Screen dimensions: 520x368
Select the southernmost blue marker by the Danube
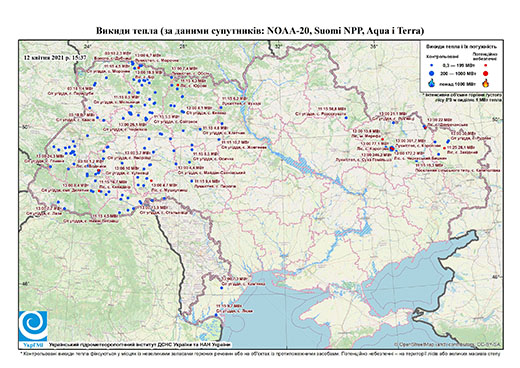(216, 315)
